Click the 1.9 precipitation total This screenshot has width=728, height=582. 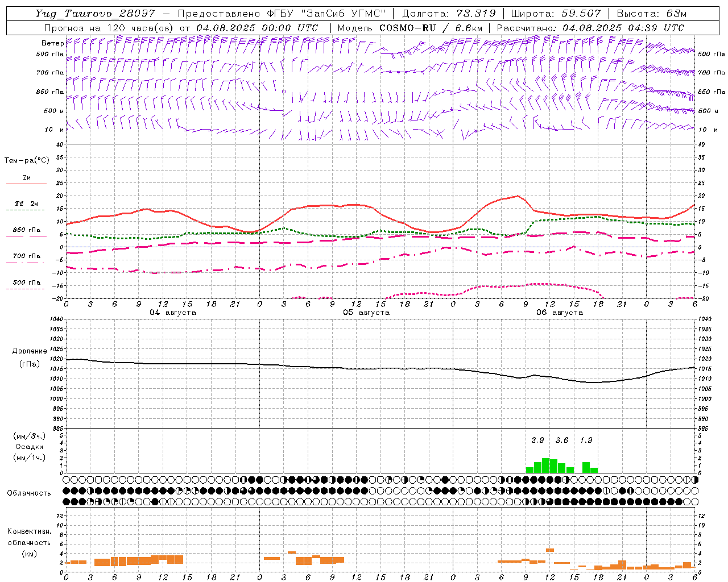586,440
